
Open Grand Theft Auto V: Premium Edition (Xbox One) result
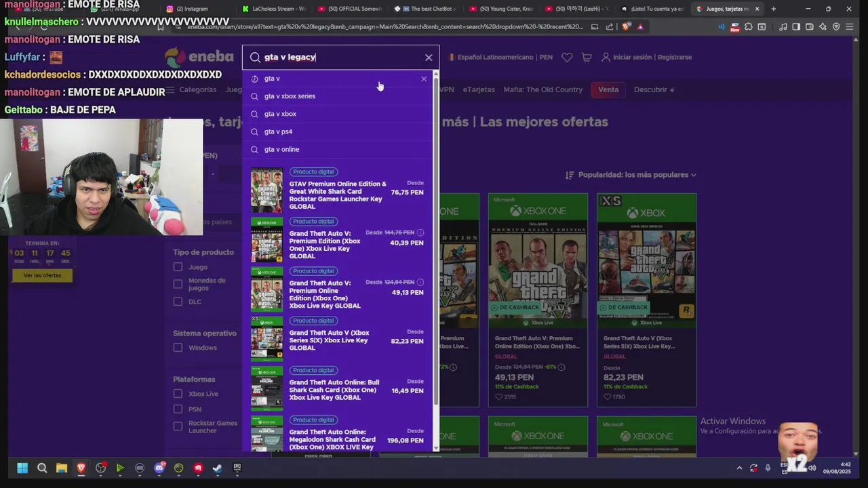pyautogui.click(x=338, y=241)
